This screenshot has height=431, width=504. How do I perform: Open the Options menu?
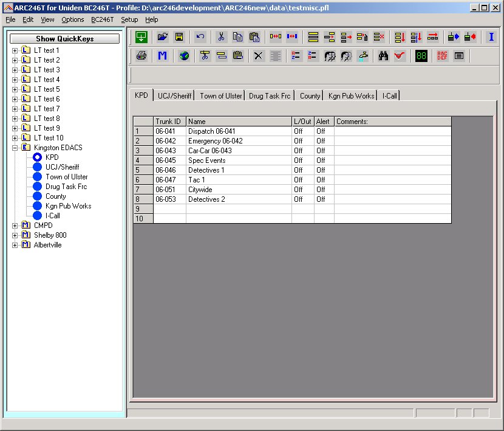(73, 19)
